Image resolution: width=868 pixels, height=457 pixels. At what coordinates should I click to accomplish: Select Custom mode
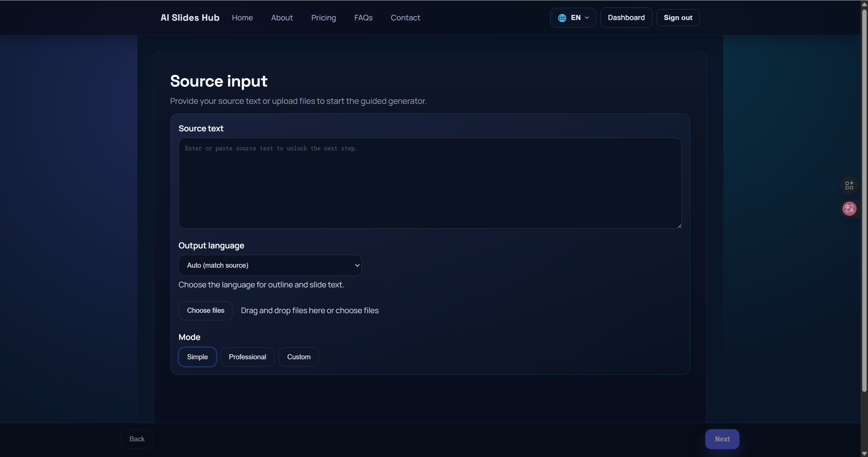298,357
